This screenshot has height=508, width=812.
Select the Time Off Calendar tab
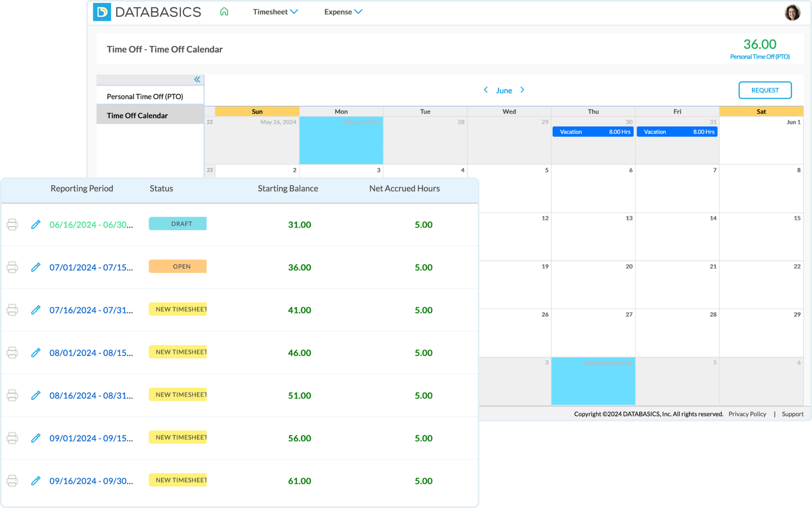point(137,115)
